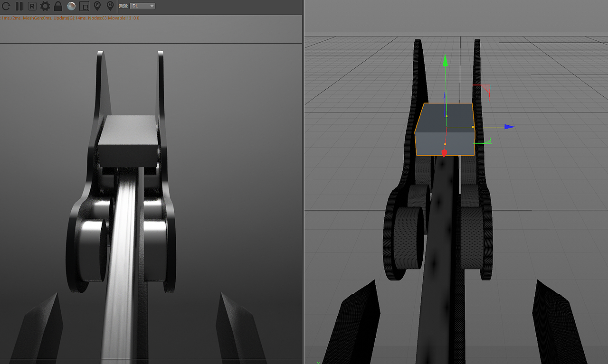Select the focus picker pin marked F

97,6
